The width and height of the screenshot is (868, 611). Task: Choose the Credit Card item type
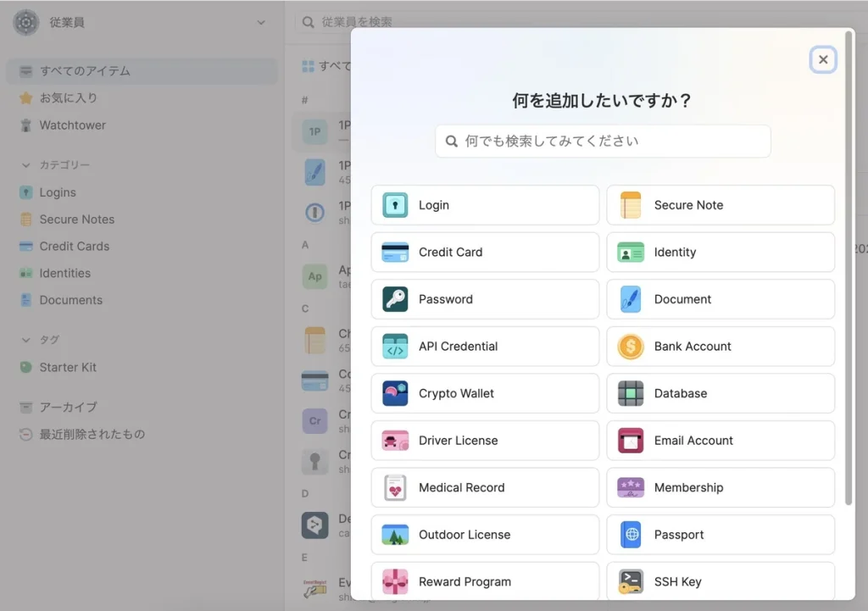click(484, 253)
